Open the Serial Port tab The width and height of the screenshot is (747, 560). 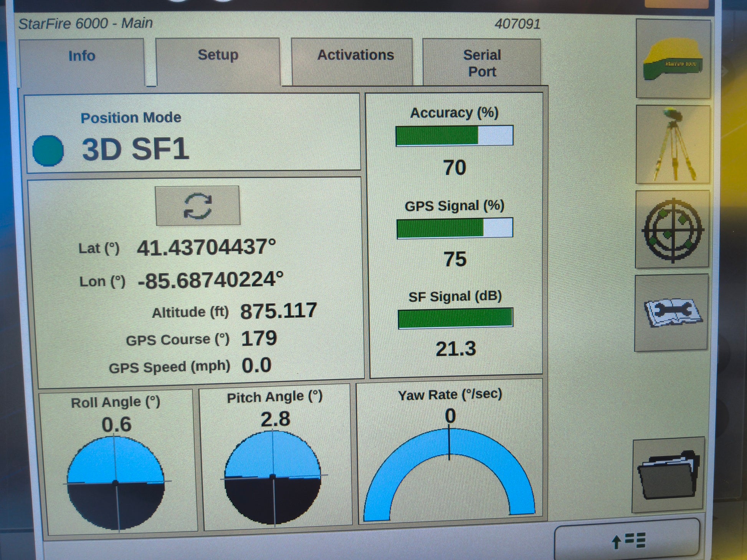tap(482, 63)
